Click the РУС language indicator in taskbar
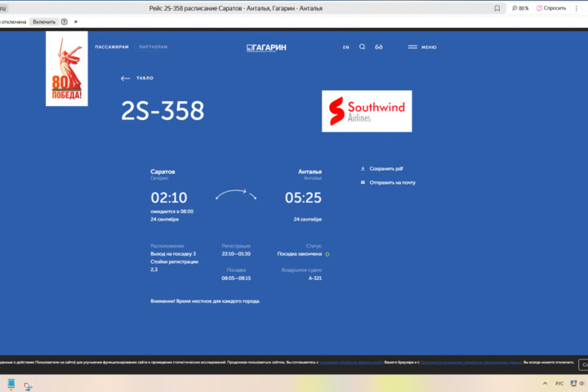The height and width of the screenshot is (392, 588). click(x=559, y=383)
